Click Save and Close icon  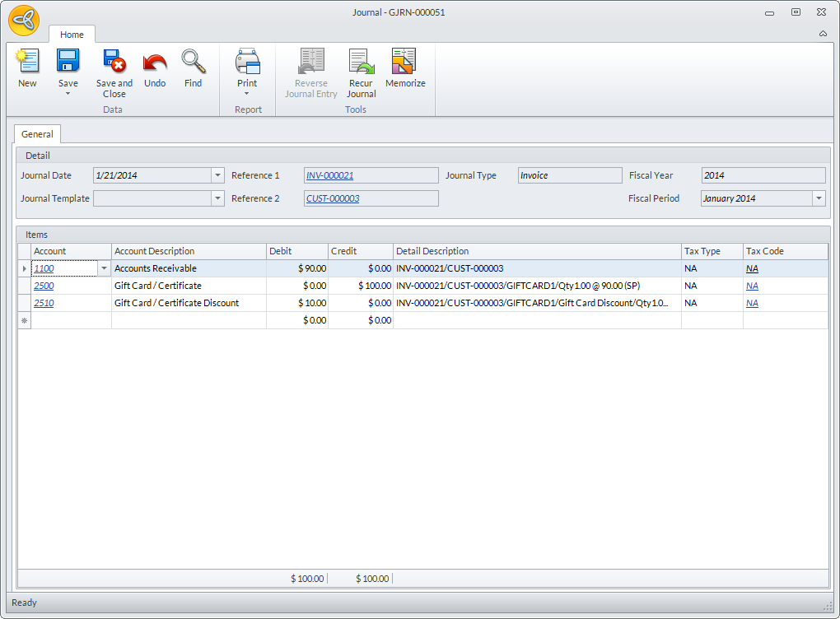[x=114, y=62]
